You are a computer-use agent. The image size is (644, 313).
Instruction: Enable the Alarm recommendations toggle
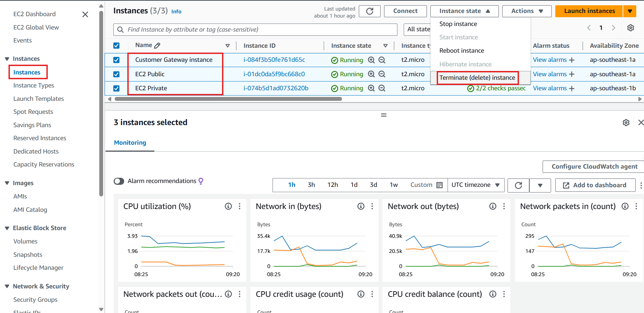[x=119, y=181]
